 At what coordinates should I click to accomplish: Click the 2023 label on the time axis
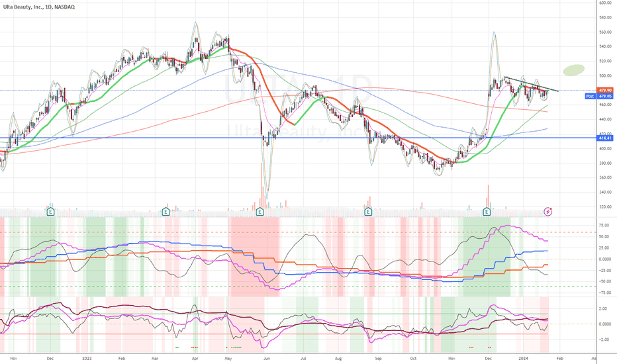tap(87, 359)
